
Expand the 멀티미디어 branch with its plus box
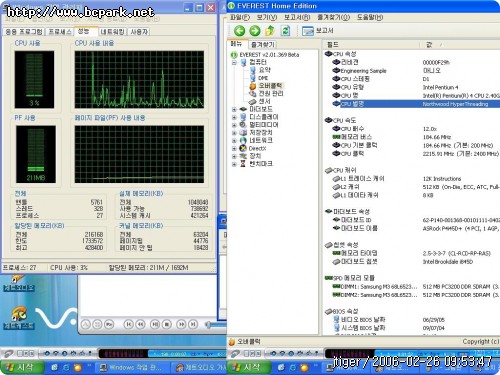click(234, 125)
